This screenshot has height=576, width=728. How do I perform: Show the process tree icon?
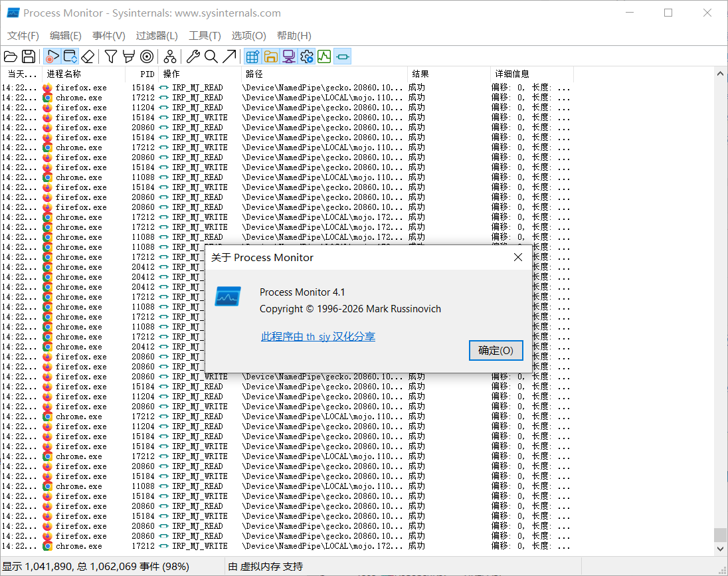pos(170,56)
